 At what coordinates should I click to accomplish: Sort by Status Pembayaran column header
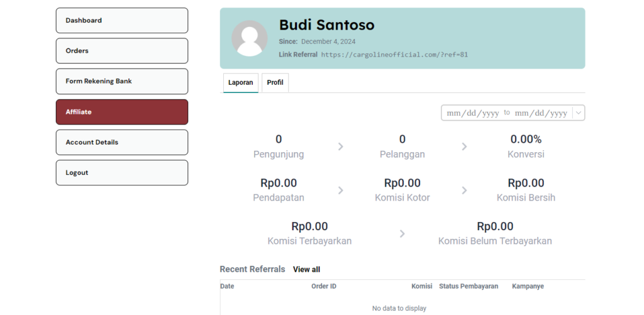click(x=469, y=286)
